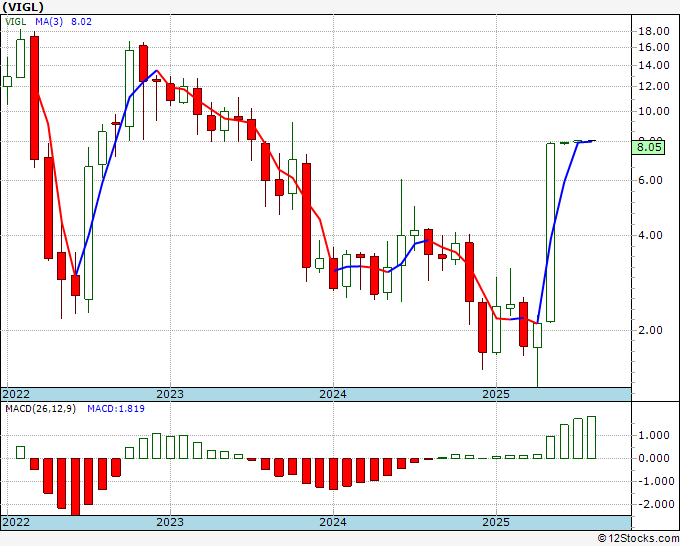This screenshot has height=546, width=680.
Task: Click the tallest rightmost green MACD bar
Action: [x=592, y=437]
